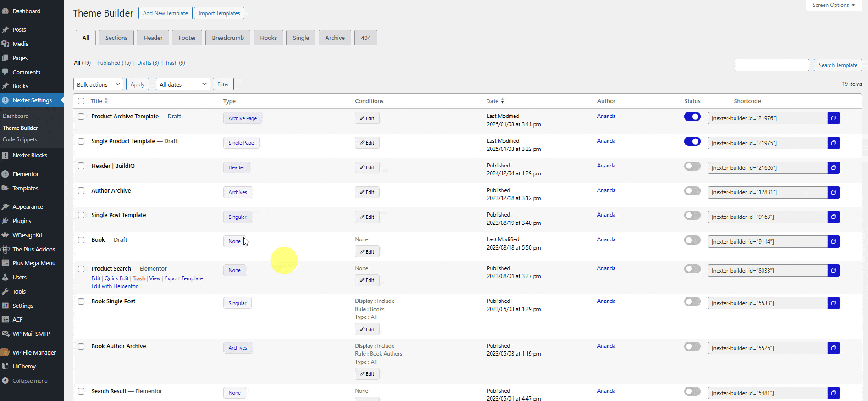
Task: Click the Appearance brush icon
Action: 6,206
